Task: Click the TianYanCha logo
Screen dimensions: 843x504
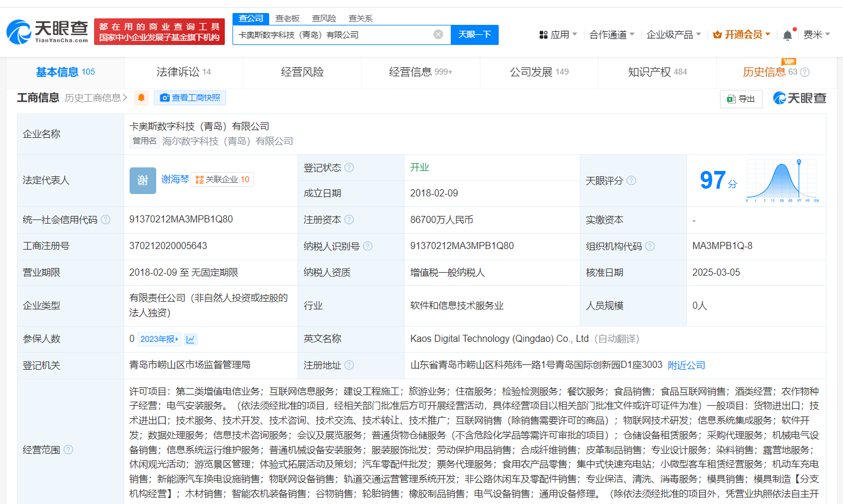Action: (x=47, y=31)
